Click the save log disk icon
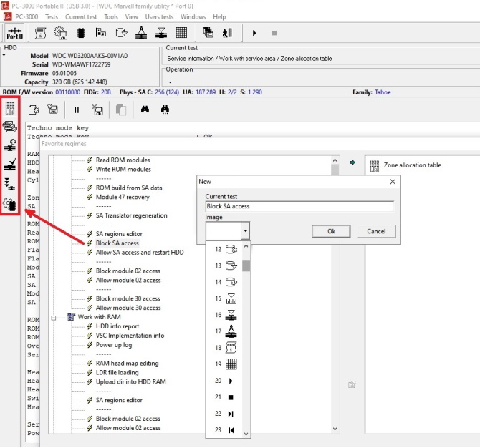The height and width of the screenshot is (448, 480). (x=52, y=109)
